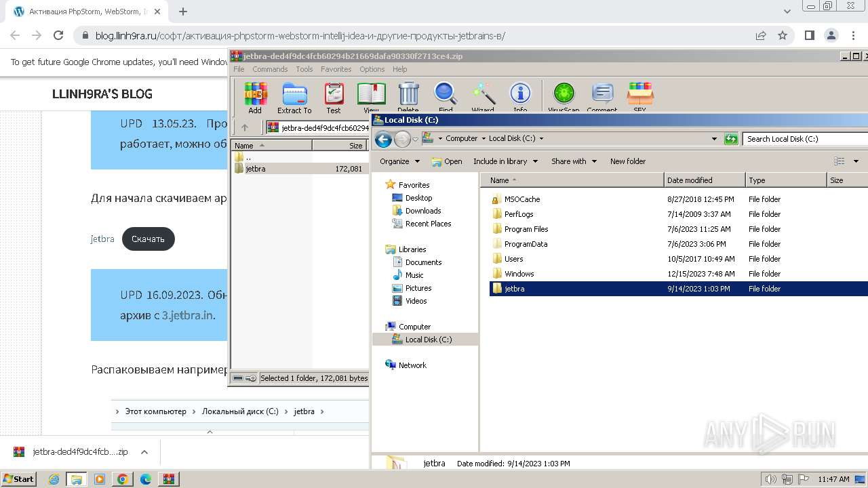Go back in Chrome browser

point(15,35)
